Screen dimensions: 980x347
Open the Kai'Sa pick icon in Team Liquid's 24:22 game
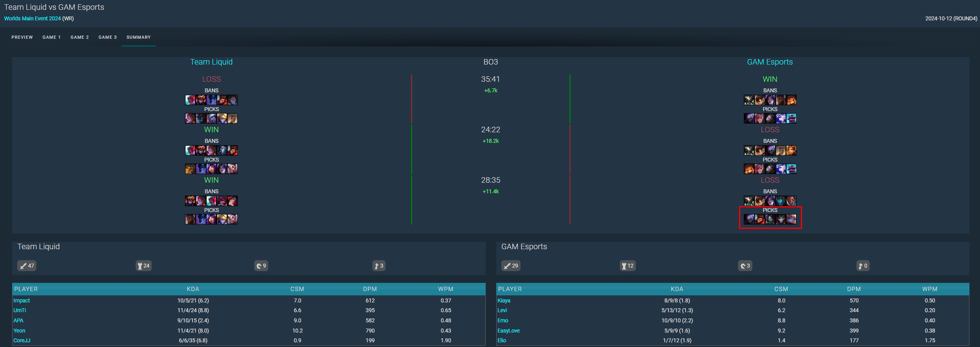(x=222, y=169)
